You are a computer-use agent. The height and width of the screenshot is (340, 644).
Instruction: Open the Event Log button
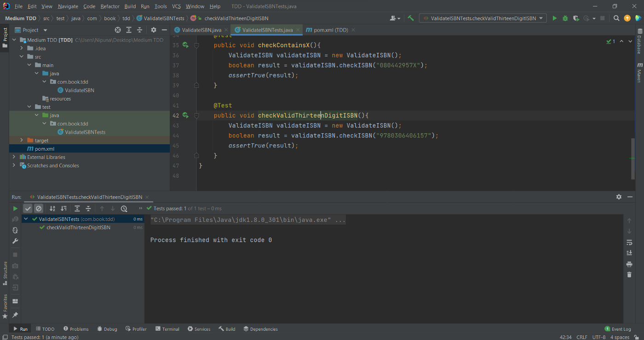[618, 329]
